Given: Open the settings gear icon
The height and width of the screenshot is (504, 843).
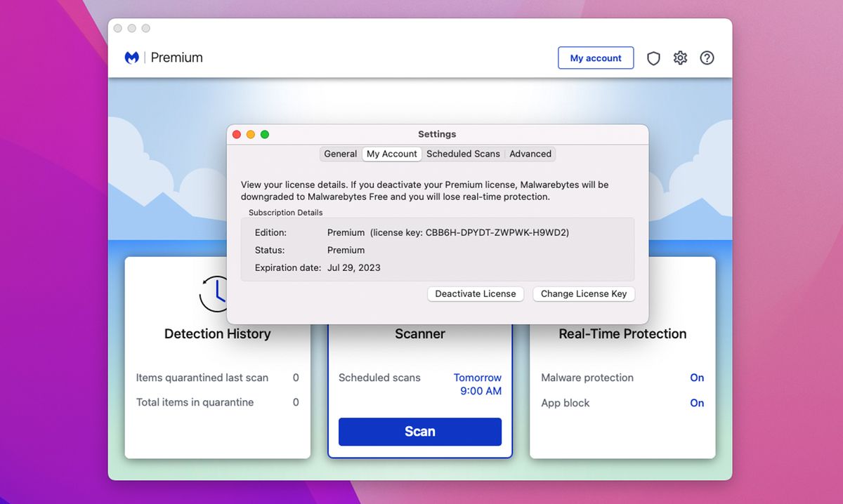Looking at the screenshot, I should pyautogui.click(x=679, y=58).
